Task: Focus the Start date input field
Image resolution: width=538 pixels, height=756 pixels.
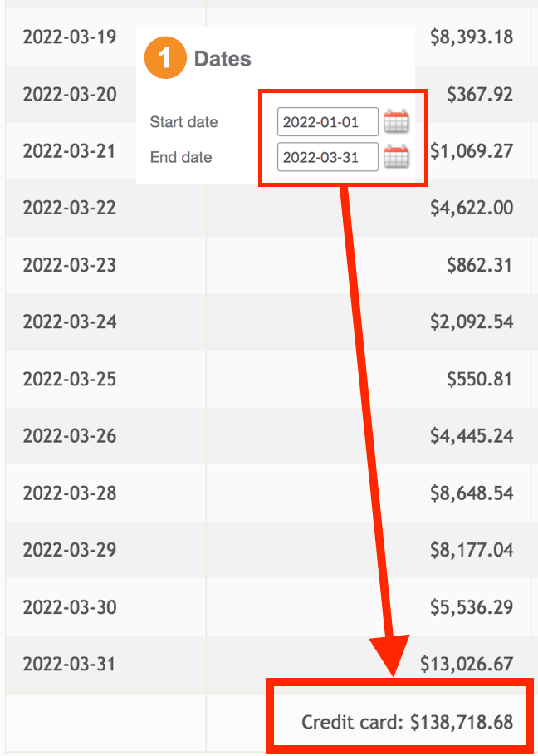Action: point(327,121)
